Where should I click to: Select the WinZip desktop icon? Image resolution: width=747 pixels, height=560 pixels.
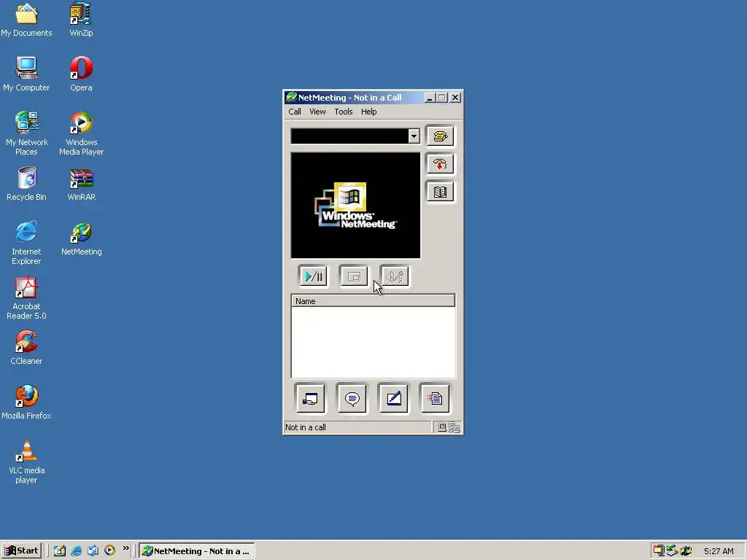tap(81, 20)
